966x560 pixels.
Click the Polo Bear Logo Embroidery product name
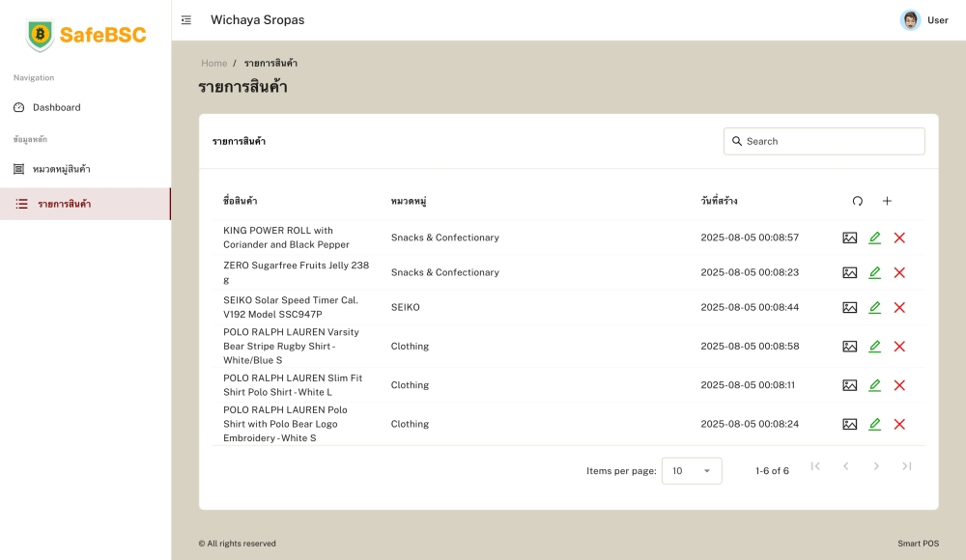point(285,424)
